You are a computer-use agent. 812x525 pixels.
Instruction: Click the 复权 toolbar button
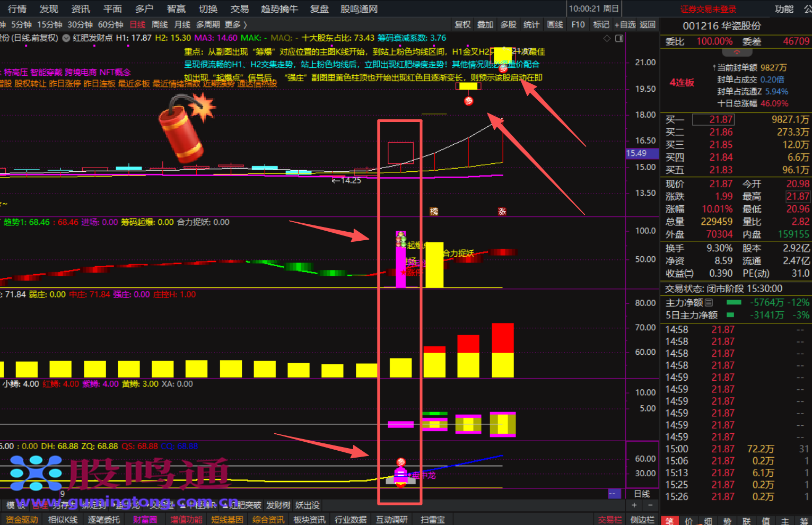pos(462,24)
